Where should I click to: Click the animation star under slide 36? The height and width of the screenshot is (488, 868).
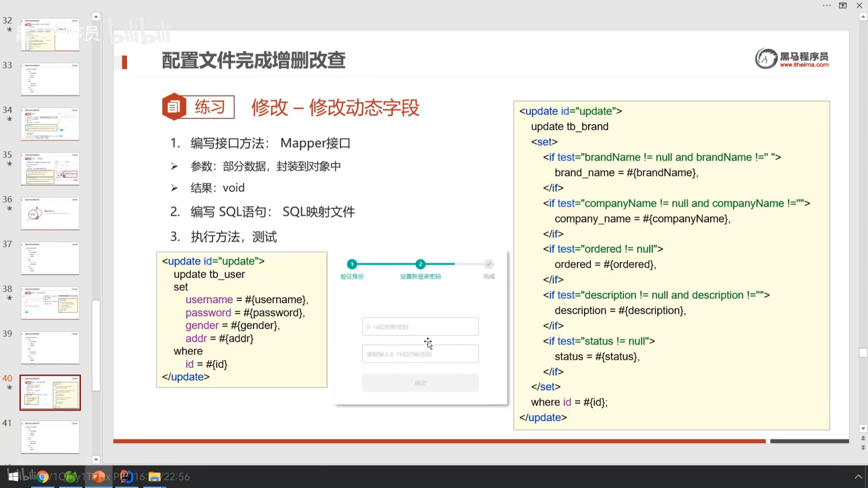tap(9, 208)
